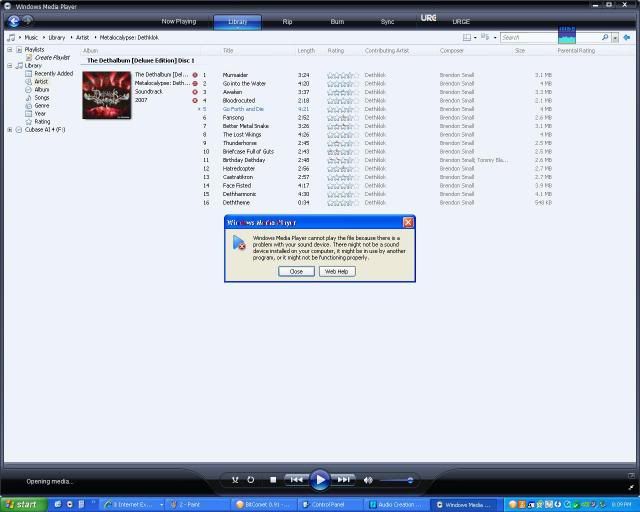Click the large Play button
The width and height of the screenshot is (640, 512).
pos(320,480)
